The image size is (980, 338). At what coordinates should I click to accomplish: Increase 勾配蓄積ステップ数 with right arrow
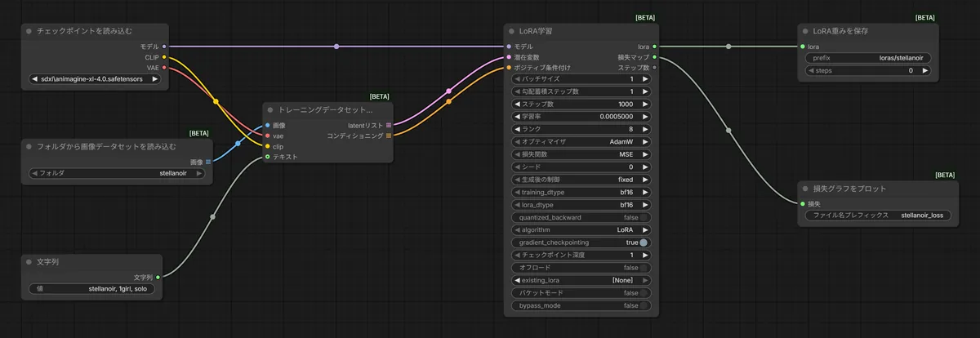[646, 91]
